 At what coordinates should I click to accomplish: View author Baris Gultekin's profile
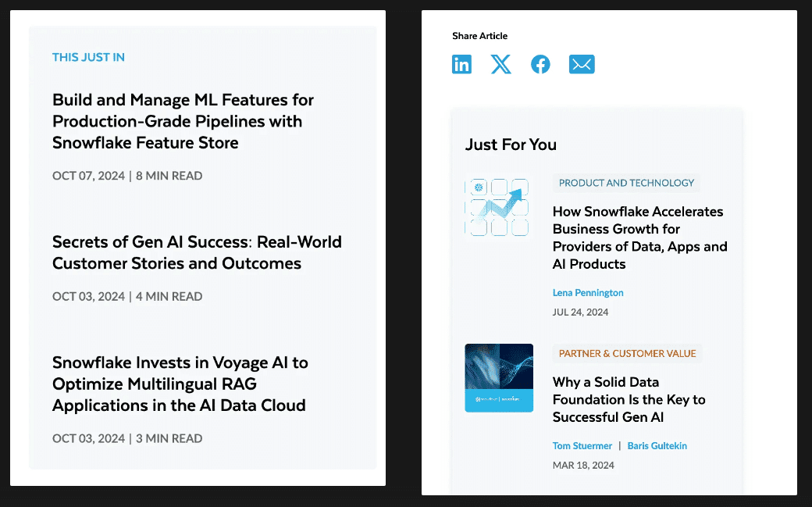[657, 446]
